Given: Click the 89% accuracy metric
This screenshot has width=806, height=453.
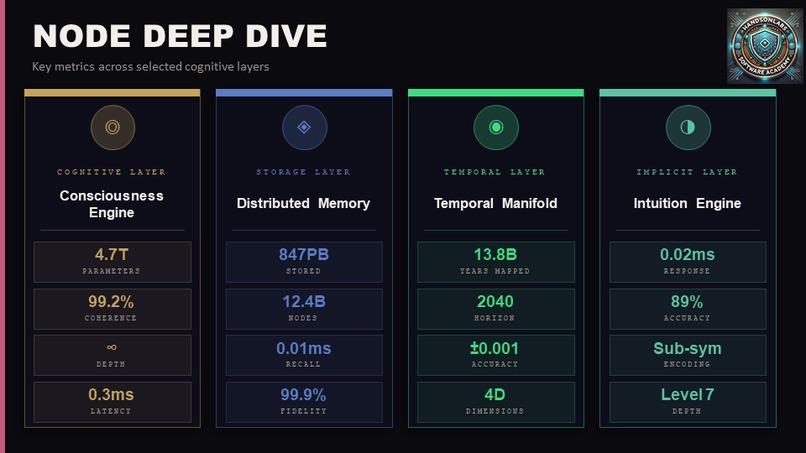Looking at the screenshot, I should point(688,309).
